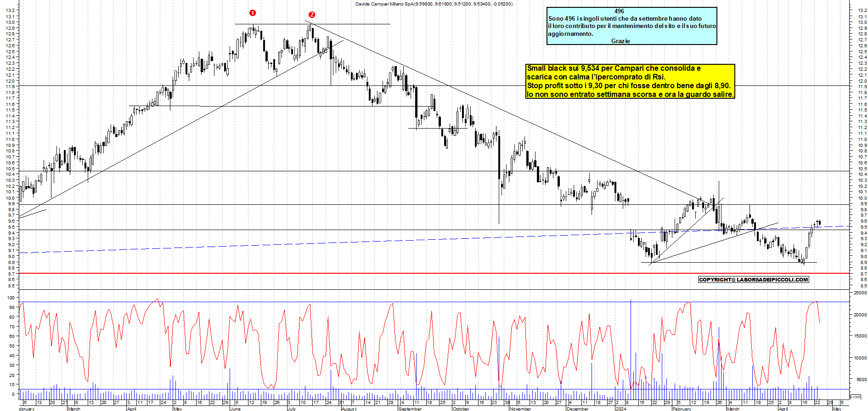Click the red circle marker numbered 1

coord(253,13)
